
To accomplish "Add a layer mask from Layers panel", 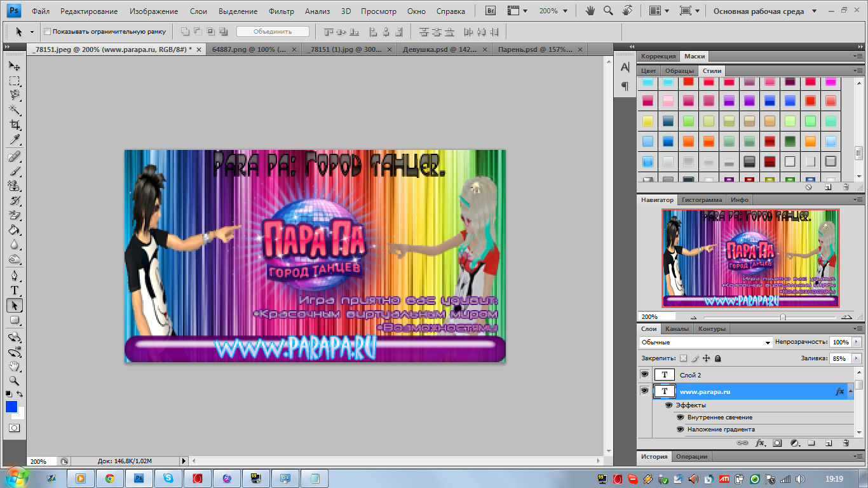I will coord(776,443).
